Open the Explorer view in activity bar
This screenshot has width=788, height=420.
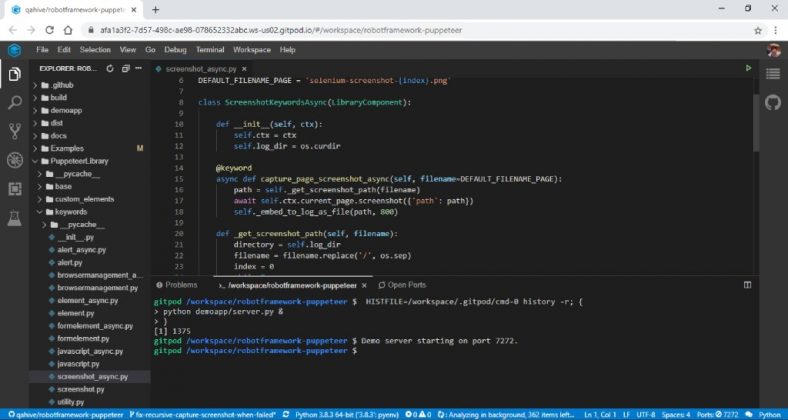coord(15,74)
